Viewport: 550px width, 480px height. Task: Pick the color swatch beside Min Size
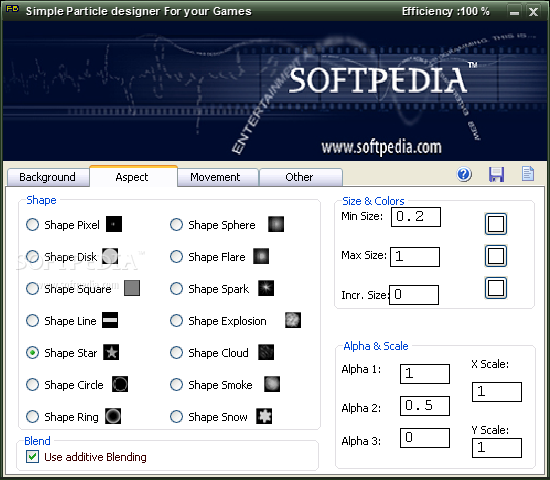tap(496, 224)
